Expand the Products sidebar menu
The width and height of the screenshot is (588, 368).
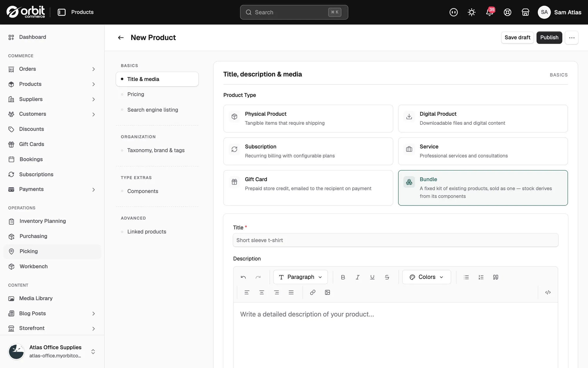point(93,84)
